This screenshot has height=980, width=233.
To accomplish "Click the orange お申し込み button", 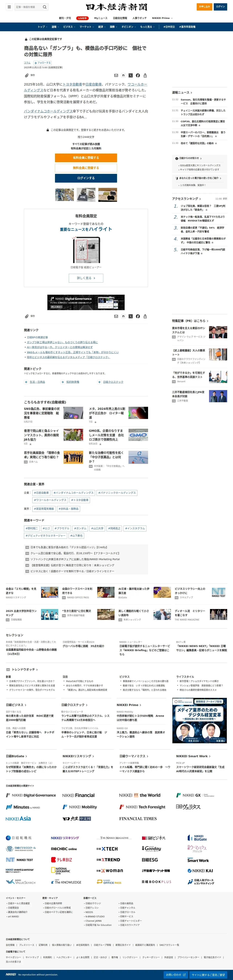I will (x=205, y=7).
